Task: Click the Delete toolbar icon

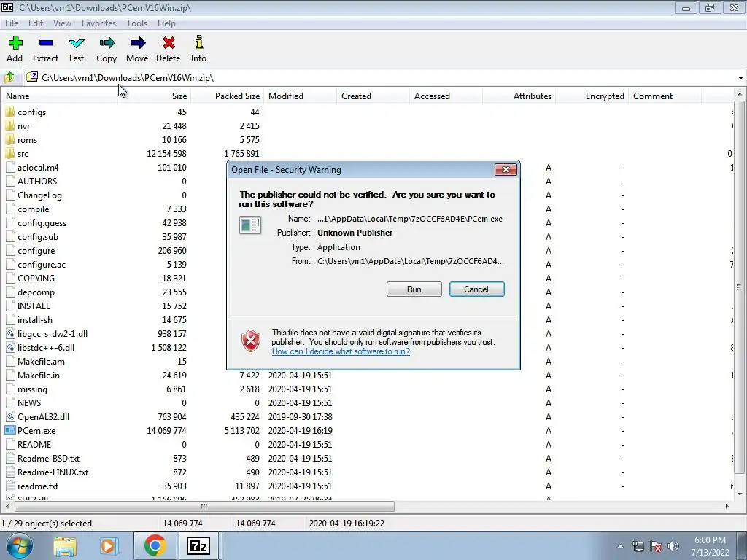Action: click(169, 49)
